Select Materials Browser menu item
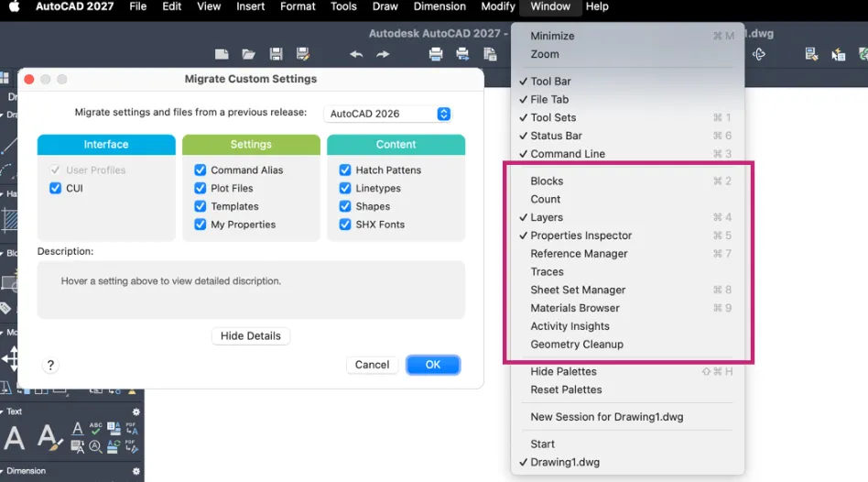The height and width of the screenshot is (482, 868). pos(627,308)
